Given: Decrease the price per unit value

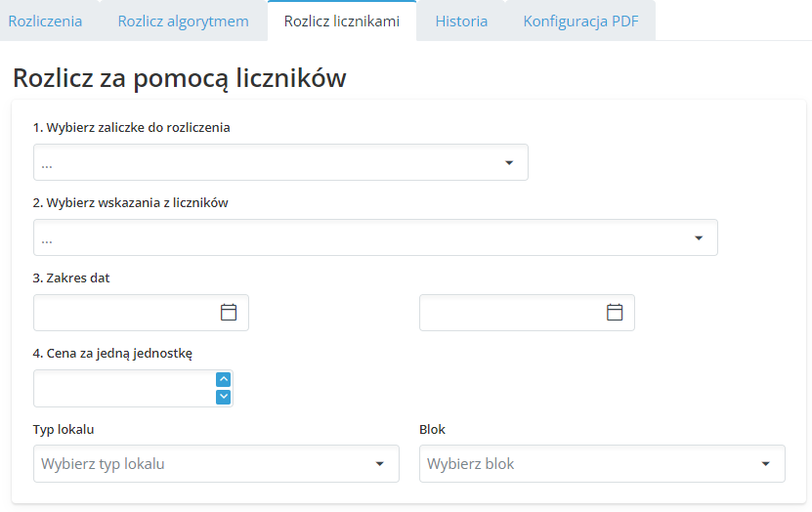Looking at the screenshot, I should click(x=223, y=397).
